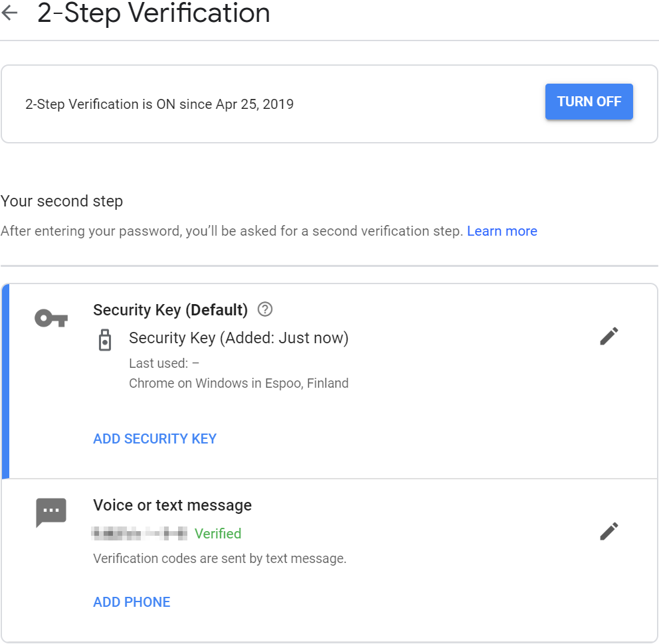Click ADD PHONE
Viewport: 659px width, 644px height.
pyautogui.click(x=132, y=602)
